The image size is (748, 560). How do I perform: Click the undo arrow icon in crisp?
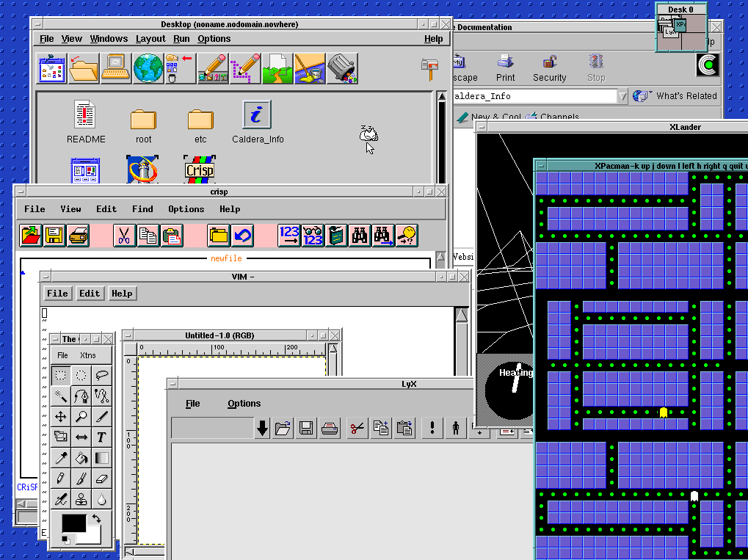pyautogui.click(x=242, y=236)
